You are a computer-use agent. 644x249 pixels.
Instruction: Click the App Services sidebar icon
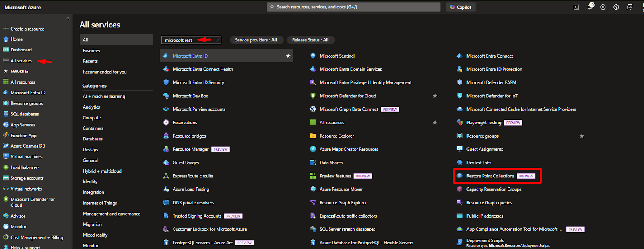pos(6,125)
